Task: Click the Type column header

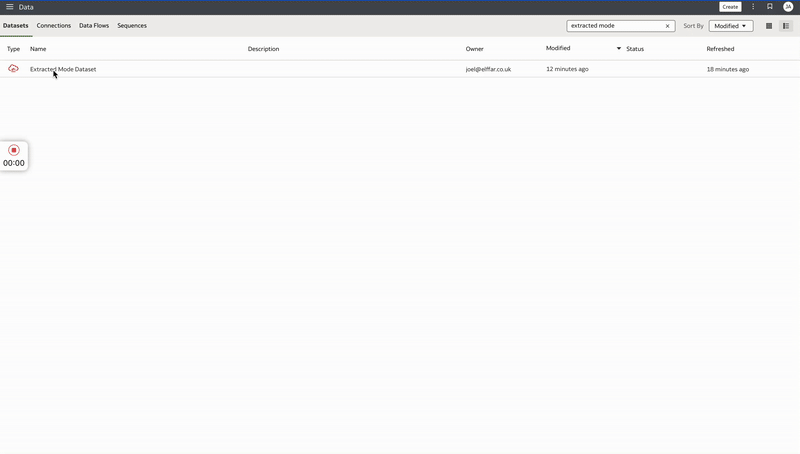Action: 13,49
